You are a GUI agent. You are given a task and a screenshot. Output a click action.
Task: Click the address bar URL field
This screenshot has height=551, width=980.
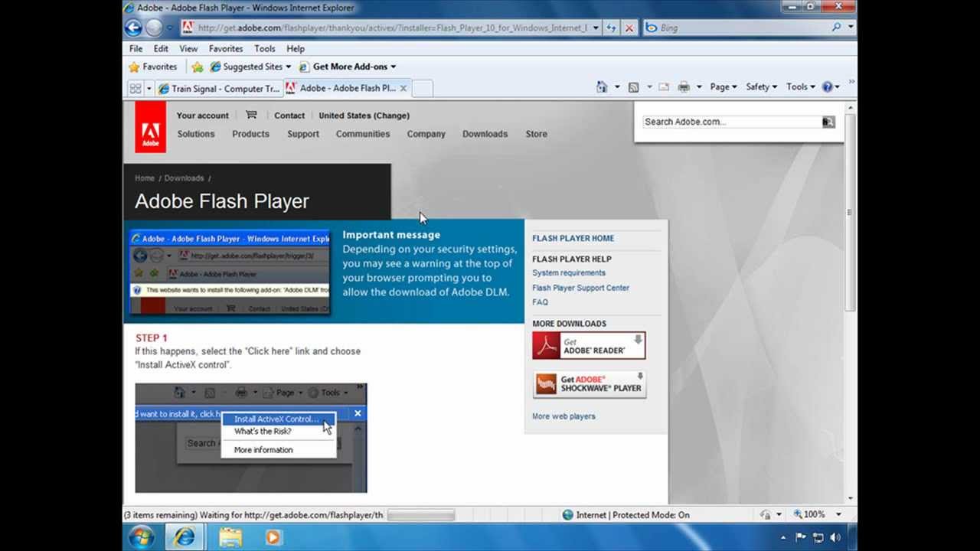click(x=387, y=28)
